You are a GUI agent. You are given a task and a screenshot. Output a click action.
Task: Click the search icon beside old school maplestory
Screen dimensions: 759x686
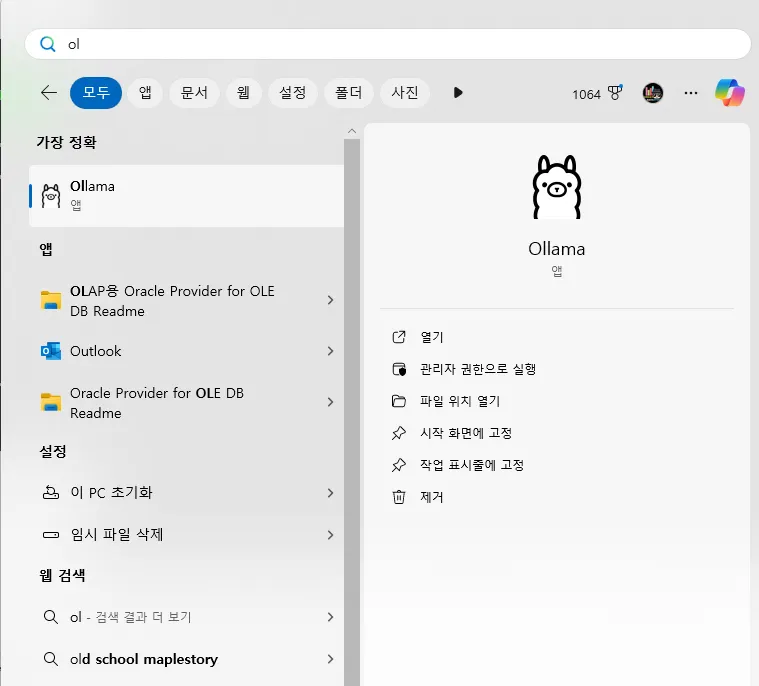point(51,659)
